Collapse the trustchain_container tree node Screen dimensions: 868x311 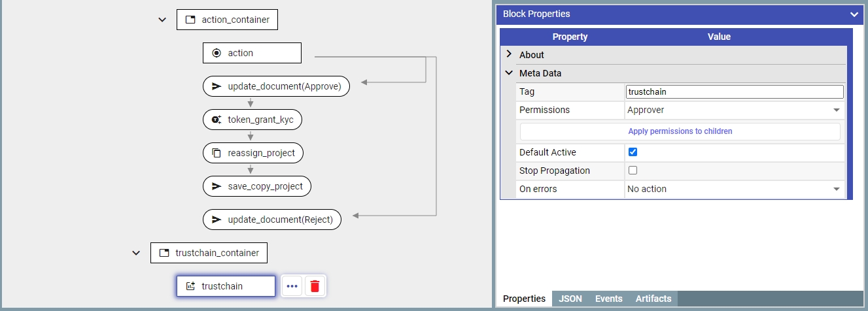(x=136, y=253)
